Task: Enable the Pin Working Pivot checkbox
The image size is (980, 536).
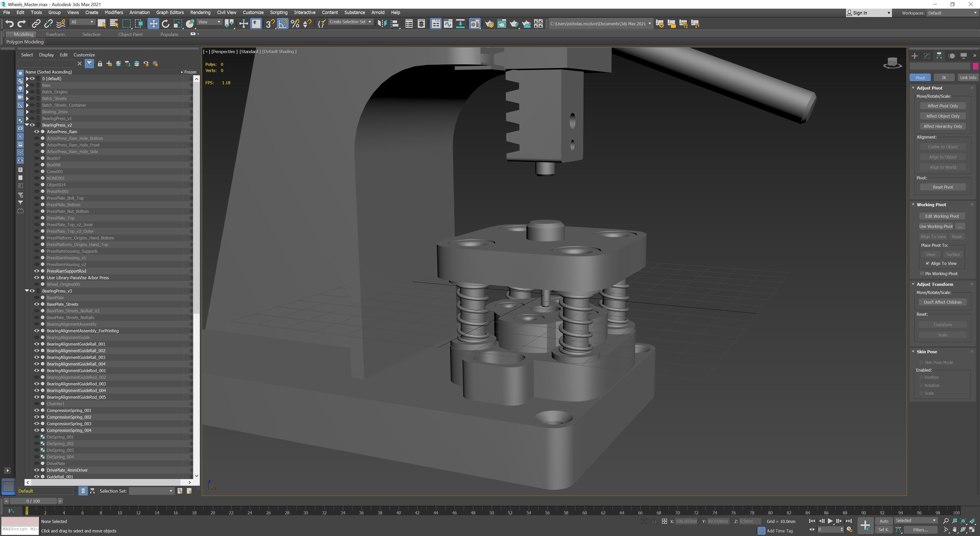Action: [x=922, y=274]
